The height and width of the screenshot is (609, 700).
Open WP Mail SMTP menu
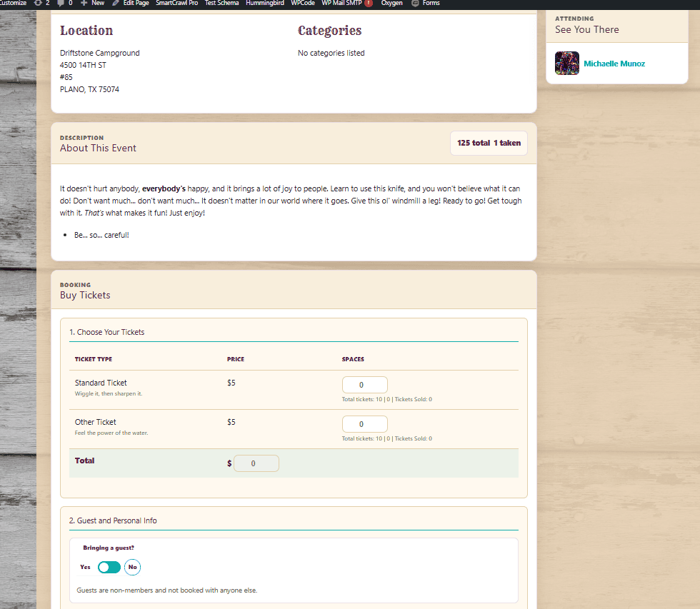(341, 3)
